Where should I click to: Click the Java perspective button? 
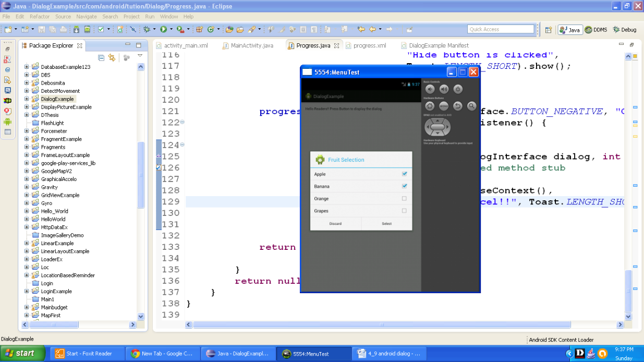click(570, 30)
